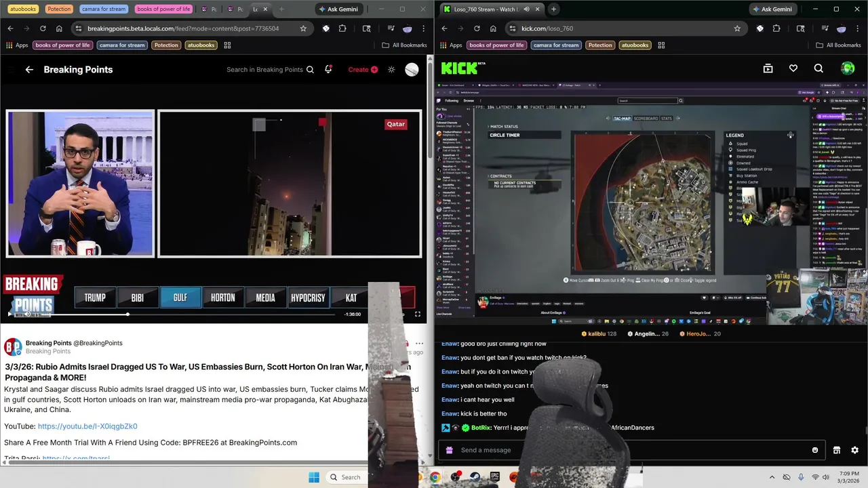Jump to the BIBI chapter segment

tap(137, 298)
